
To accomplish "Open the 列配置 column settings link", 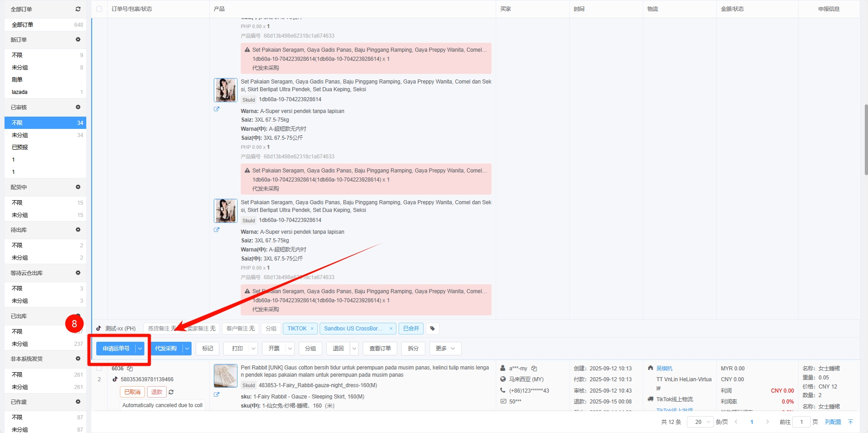I will (833, 422).
